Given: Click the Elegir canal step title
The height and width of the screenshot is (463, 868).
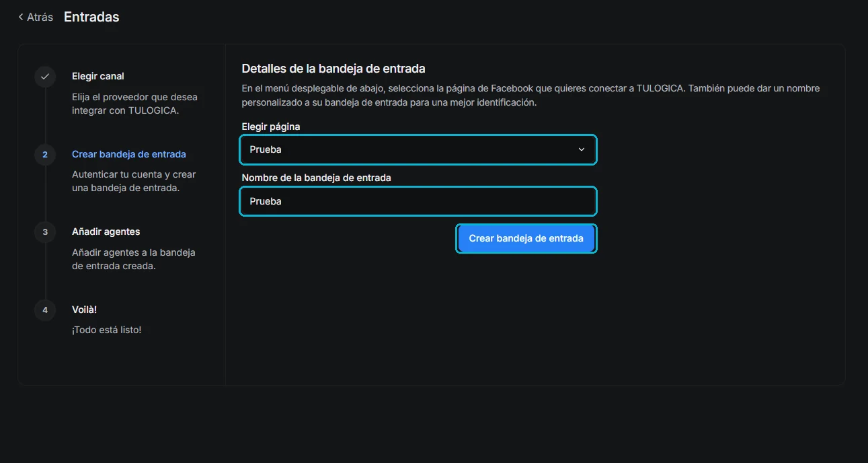Looking at the screenshot, I should (98, 76).
